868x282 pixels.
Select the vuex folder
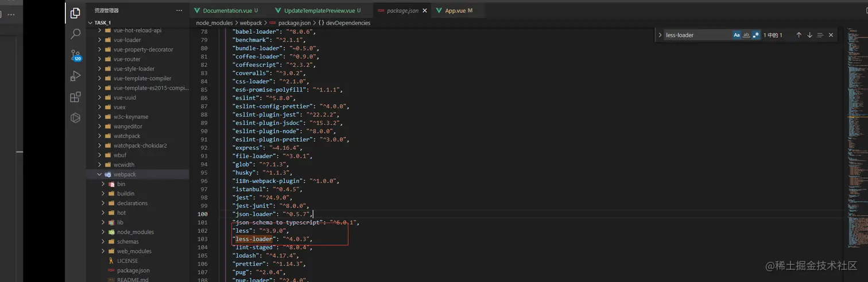138,107
